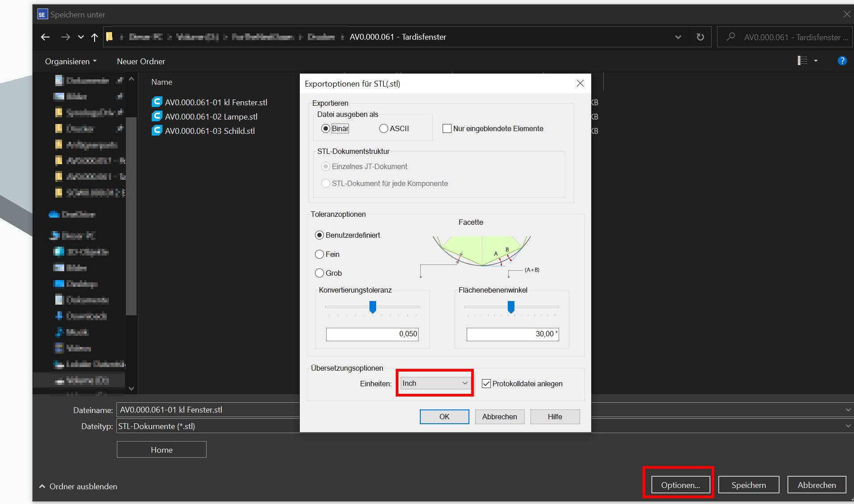Viewport: 854px width, 504px height.
Task: Click the Flächenebenenwinkel slider handle
Action: pos(511,307)
